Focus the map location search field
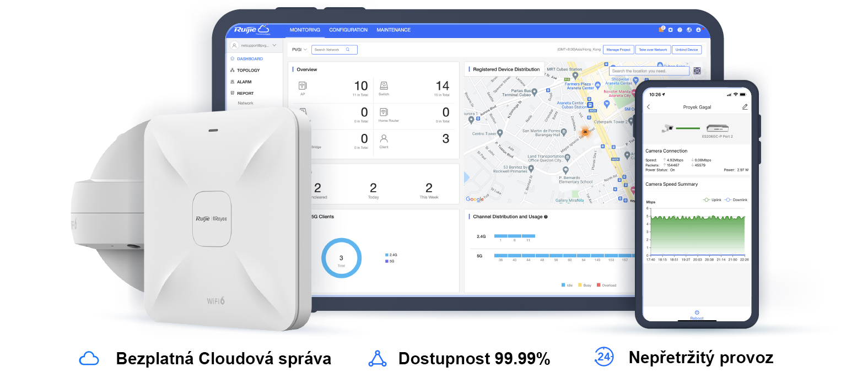 click(x=649, y=71)
